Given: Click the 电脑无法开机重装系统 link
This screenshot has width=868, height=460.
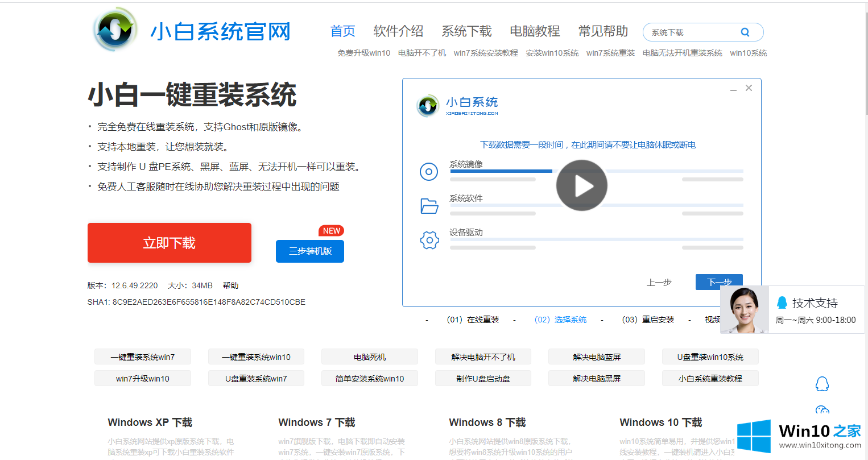Looking at the screenshot, I should pos(683,53).
